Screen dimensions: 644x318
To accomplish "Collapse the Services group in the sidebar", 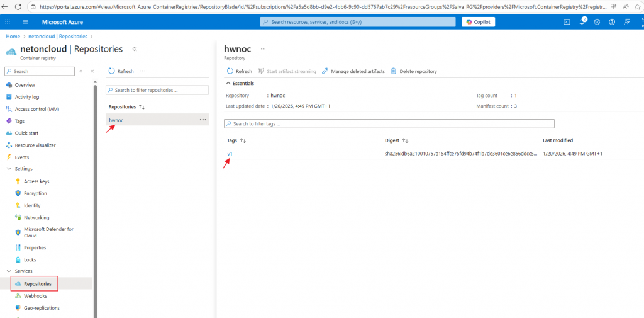I will pyautogui.click(x=9, y=271).
